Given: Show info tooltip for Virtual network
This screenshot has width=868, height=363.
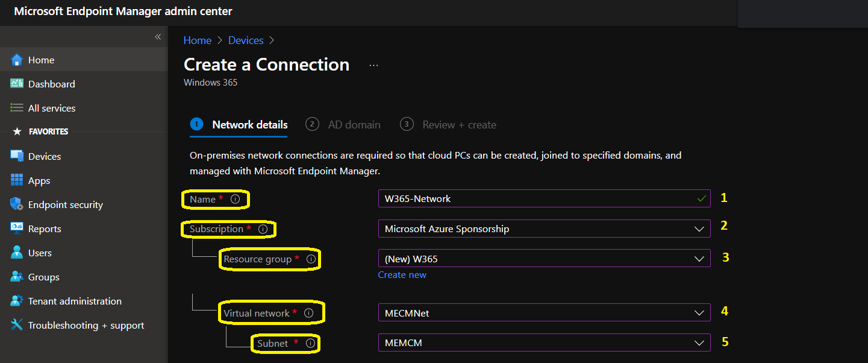Looking at the screenshot, I should point(309,313).
